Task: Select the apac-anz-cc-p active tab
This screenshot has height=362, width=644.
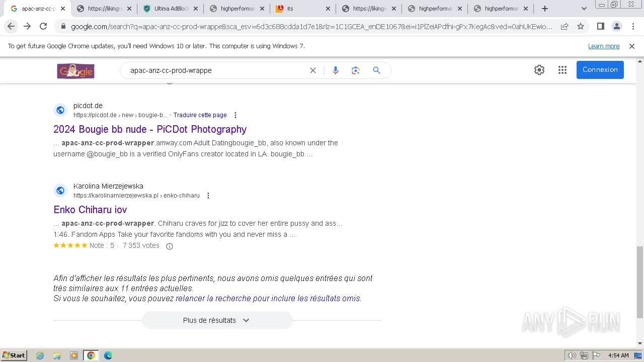Action: click(x=38, y=9)
